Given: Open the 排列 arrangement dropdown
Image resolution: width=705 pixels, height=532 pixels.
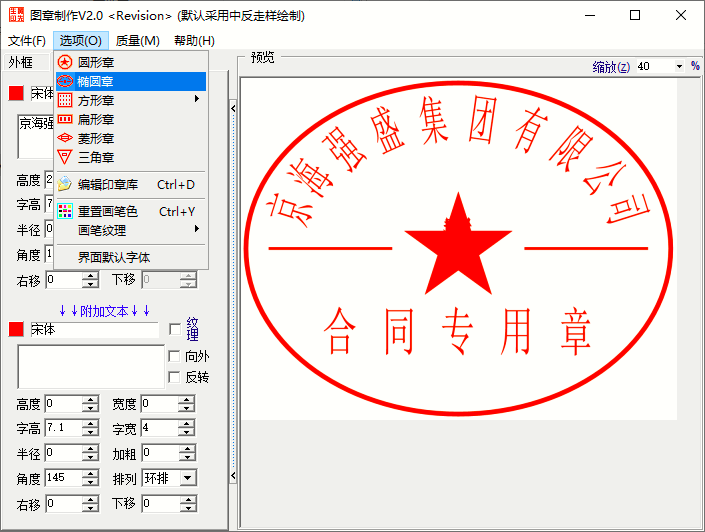Looking at the screenshot, I should point(188,478).
